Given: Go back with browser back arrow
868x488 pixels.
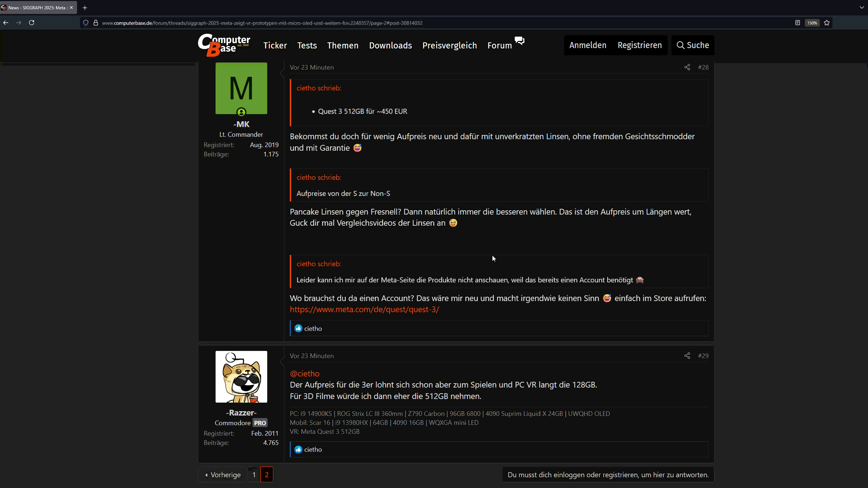Looking at the screenshot, I should click(x=6, y=23).
